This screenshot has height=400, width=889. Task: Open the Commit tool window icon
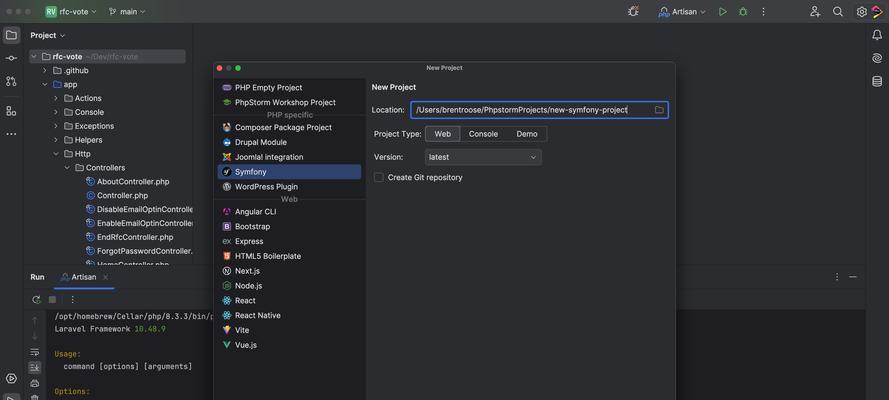(x=11, y=58)
